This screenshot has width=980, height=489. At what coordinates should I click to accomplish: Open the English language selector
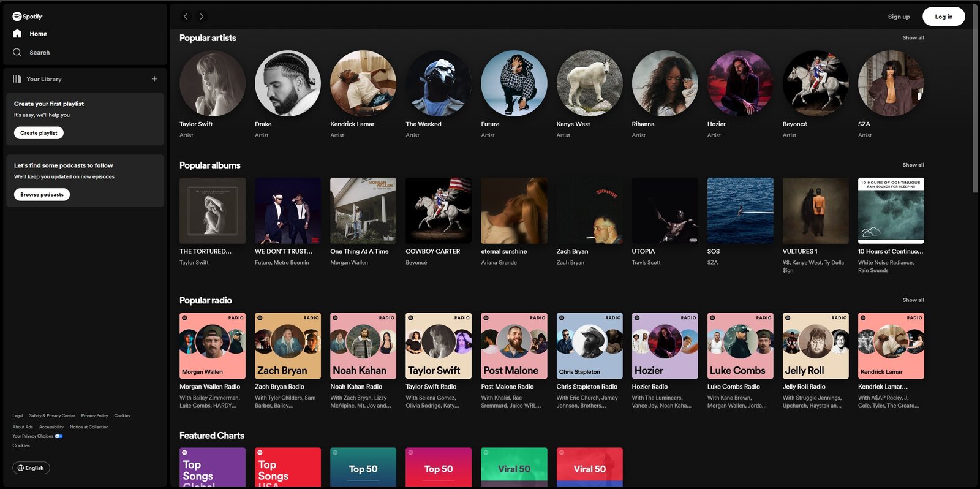pyautogui.click(x=31, y=468)
